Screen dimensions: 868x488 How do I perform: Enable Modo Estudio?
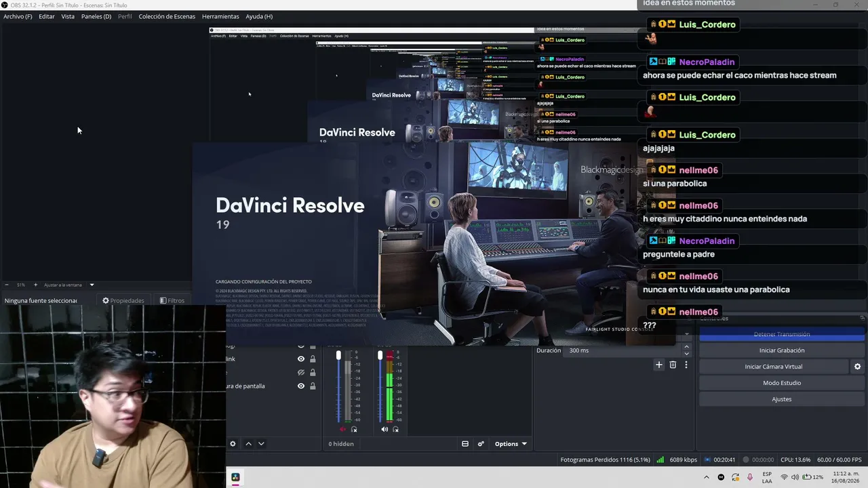tap(781, 383)
